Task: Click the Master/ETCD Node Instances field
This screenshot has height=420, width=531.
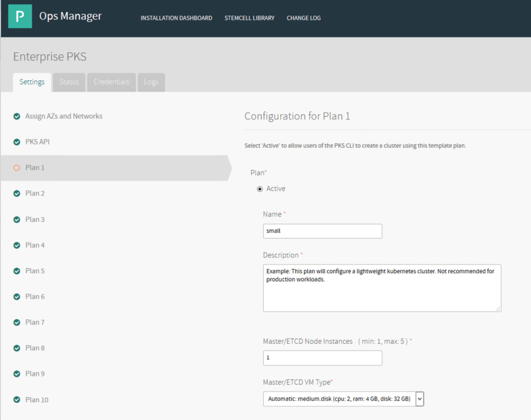Action: (x=322, y=358)
